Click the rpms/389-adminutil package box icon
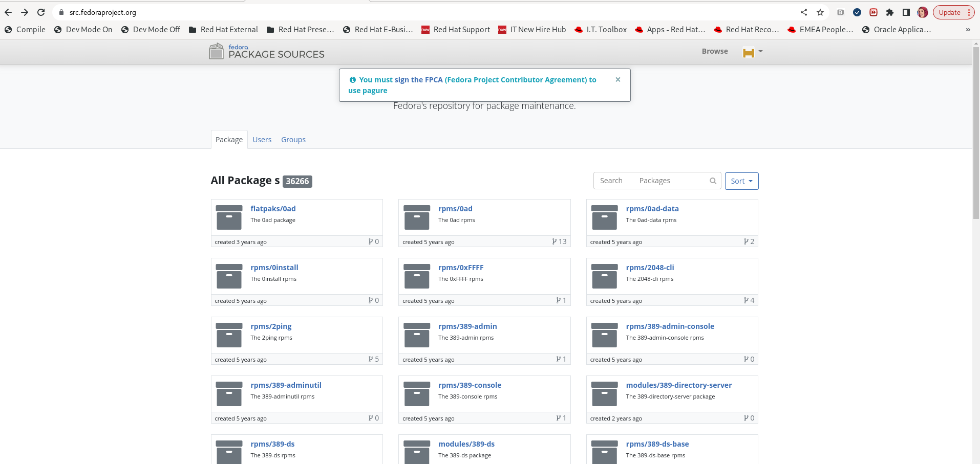The height and width of the screenshot is (464, 980). click(229, 394)
